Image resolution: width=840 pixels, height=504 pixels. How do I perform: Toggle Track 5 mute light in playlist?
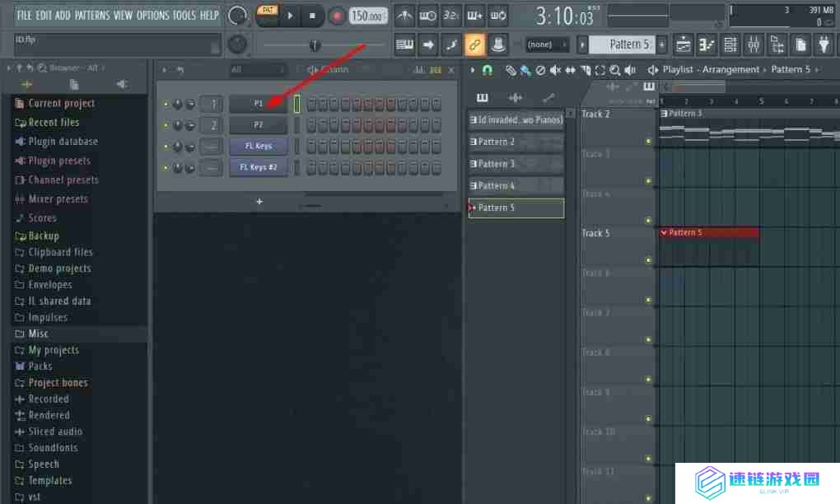click(648, 260)
